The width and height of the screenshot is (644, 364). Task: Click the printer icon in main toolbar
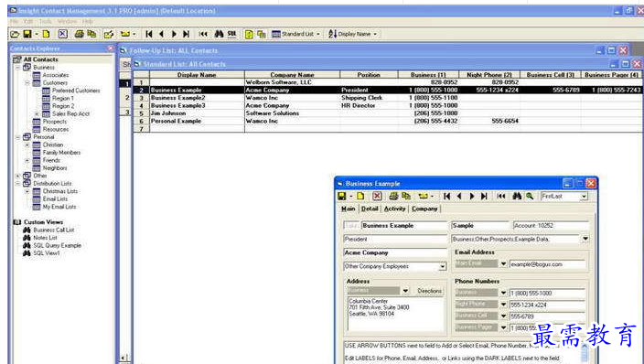79,34
